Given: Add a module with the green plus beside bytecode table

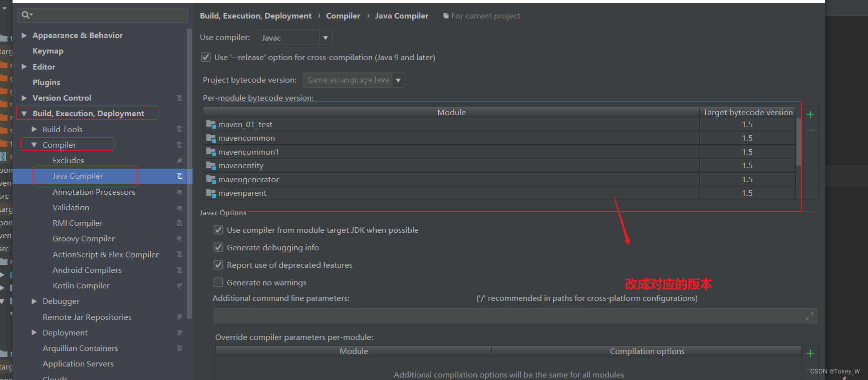Looking at the screenshot, I should tap(810, 115).
